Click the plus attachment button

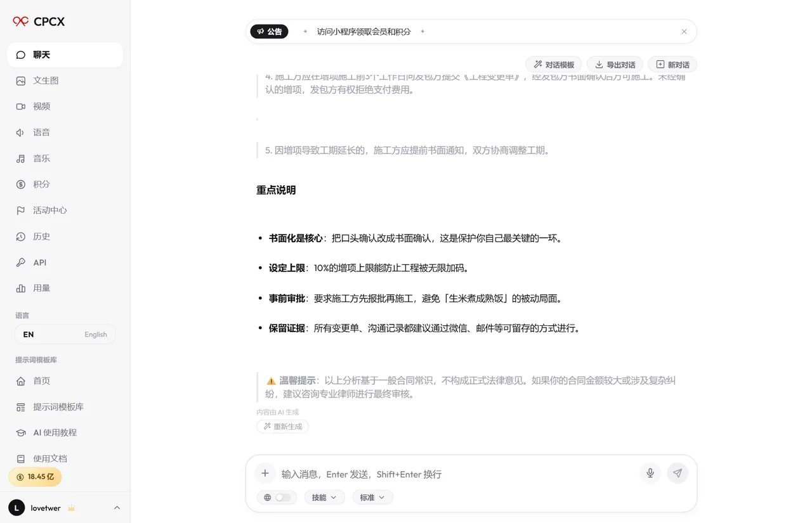[265, 474]
